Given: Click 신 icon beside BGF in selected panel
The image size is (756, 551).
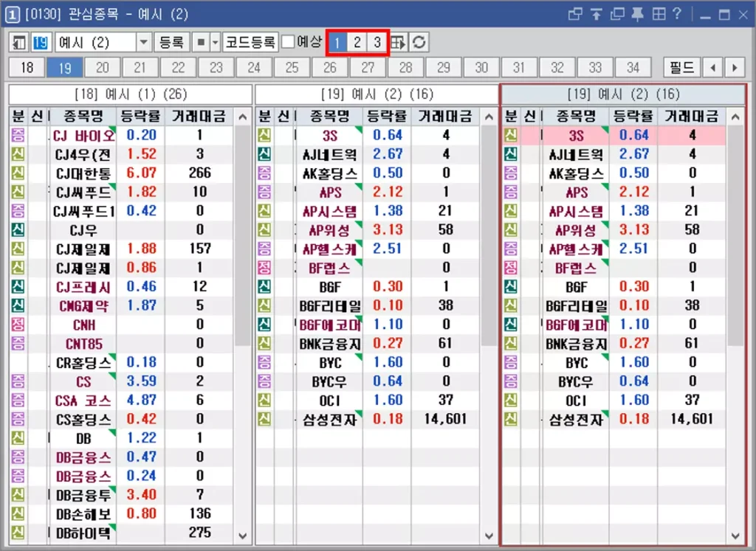Looking at the screenshot, I should click(511, 287).
